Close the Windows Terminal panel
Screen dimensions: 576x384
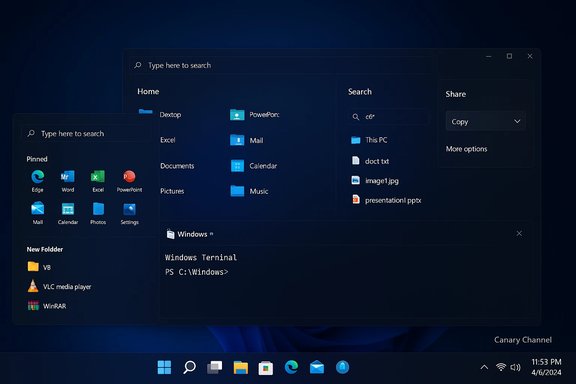(x=519, y=233)
